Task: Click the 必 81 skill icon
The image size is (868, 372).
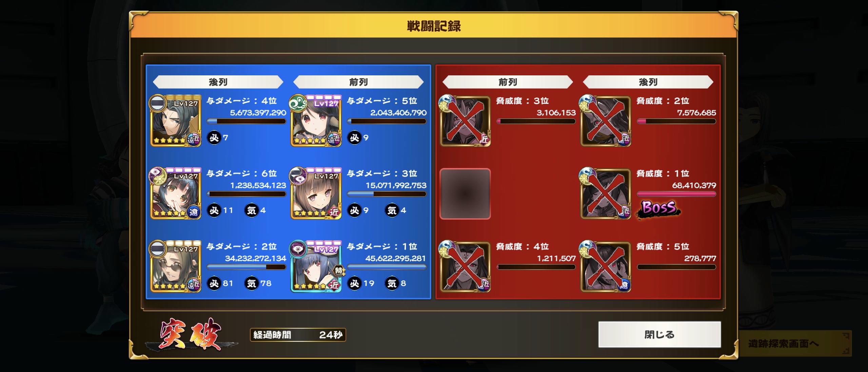Action: coord(214,283)
